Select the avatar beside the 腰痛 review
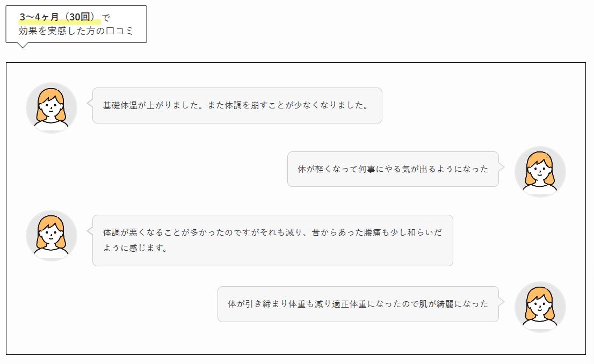 [52, 235]
